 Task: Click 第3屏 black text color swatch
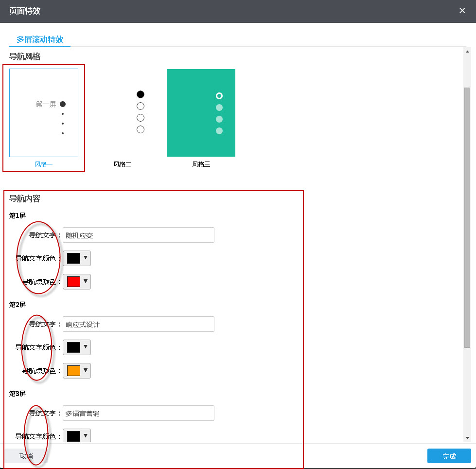(73, 436)
